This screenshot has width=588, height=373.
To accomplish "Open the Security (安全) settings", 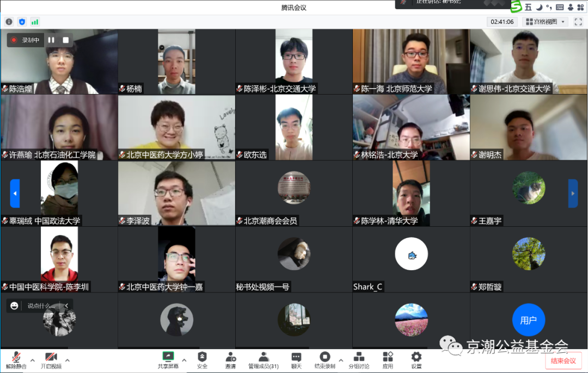I will (202, 360).
